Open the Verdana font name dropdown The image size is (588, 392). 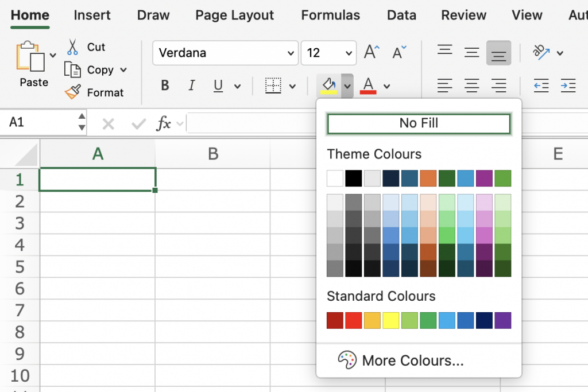291,53
